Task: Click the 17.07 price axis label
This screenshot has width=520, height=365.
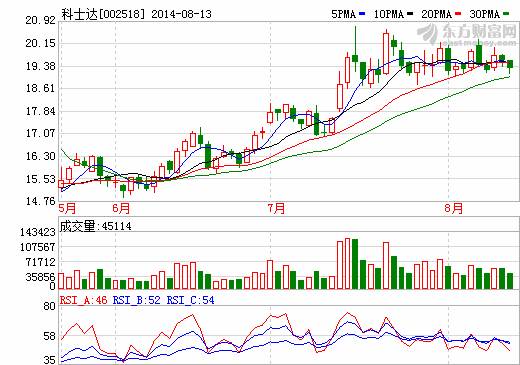Action: 40,133
